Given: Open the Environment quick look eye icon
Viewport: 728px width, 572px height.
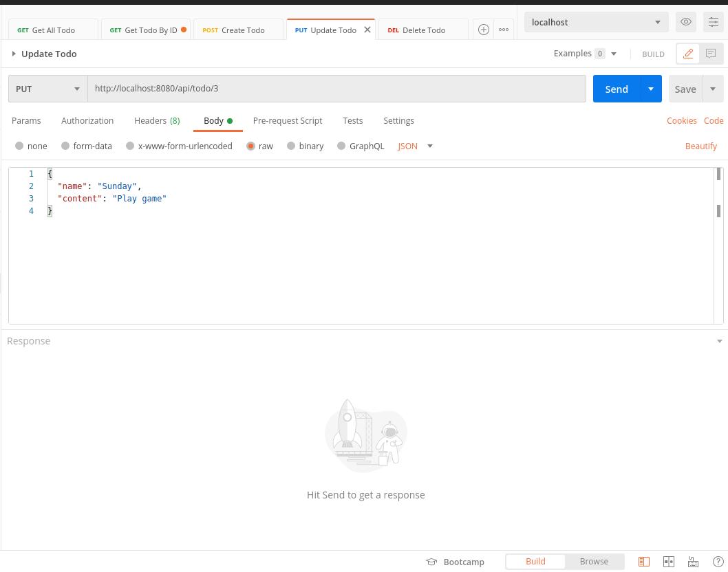Looking at the screenshot, I should coord(685,21).
